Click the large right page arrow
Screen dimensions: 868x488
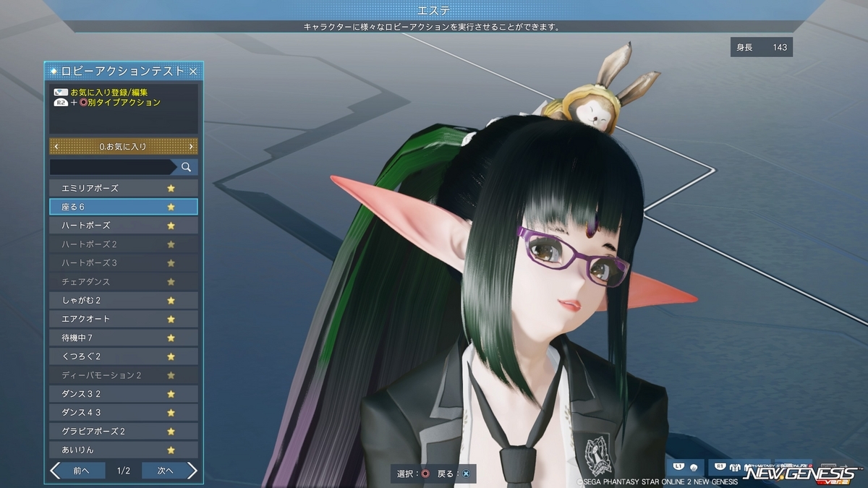[192, 471]
